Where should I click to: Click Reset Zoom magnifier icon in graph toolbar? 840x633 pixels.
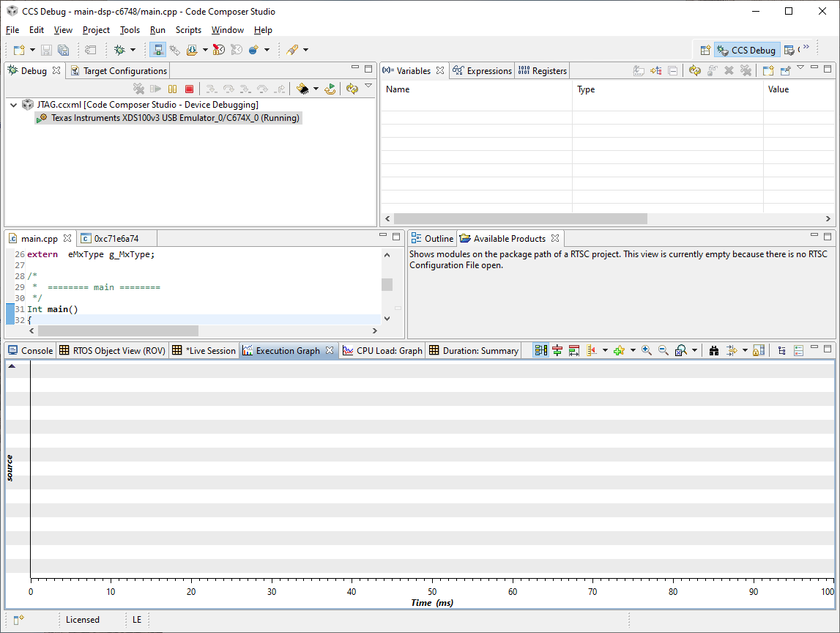click(x=680, y=350)
